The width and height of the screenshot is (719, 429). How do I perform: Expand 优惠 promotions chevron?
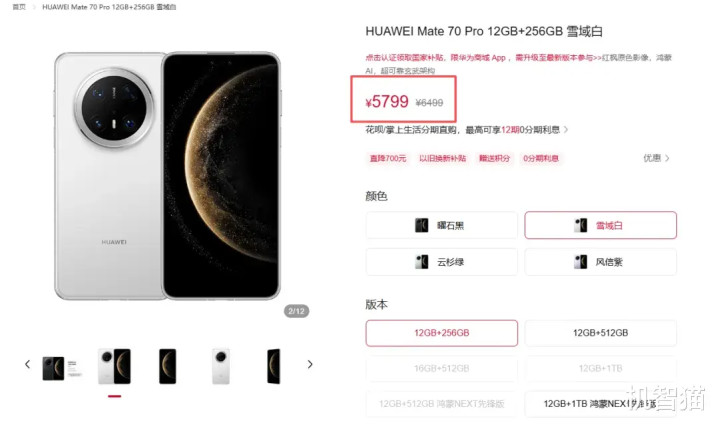click(x=656, y=158)
